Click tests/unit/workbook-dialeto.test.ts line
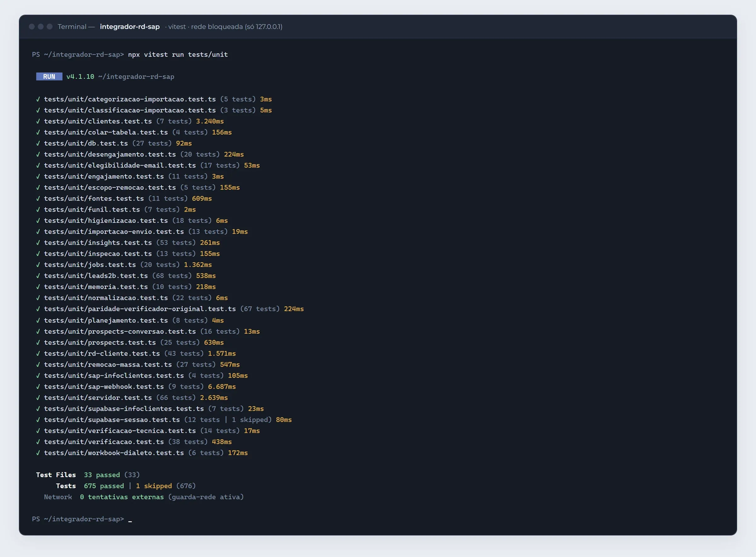 pos(142,453)
